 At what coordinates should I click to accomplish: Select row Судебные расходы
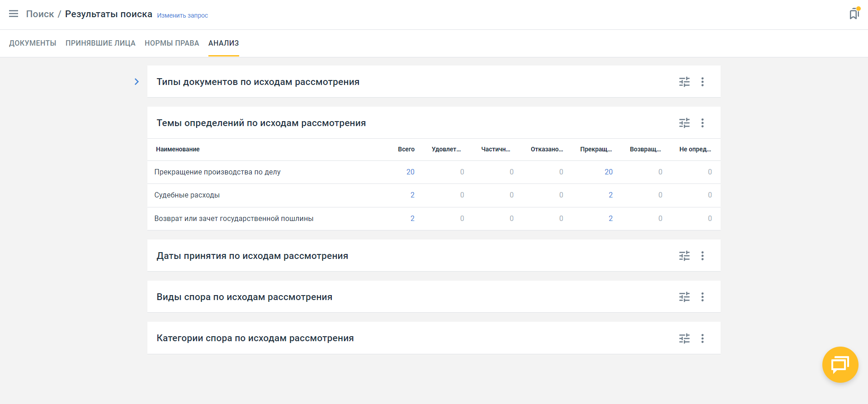(x=434, y=195)
